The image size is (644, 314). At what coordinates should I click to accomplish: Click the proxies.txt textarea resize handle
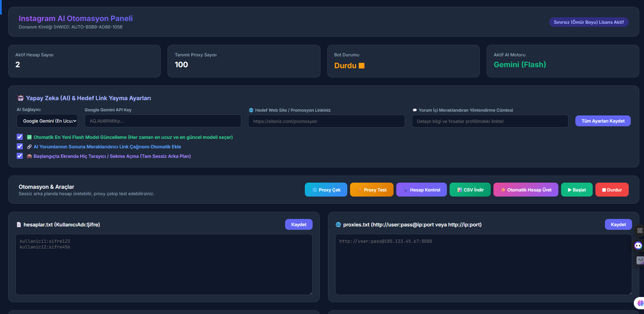(x=630, y=293)
